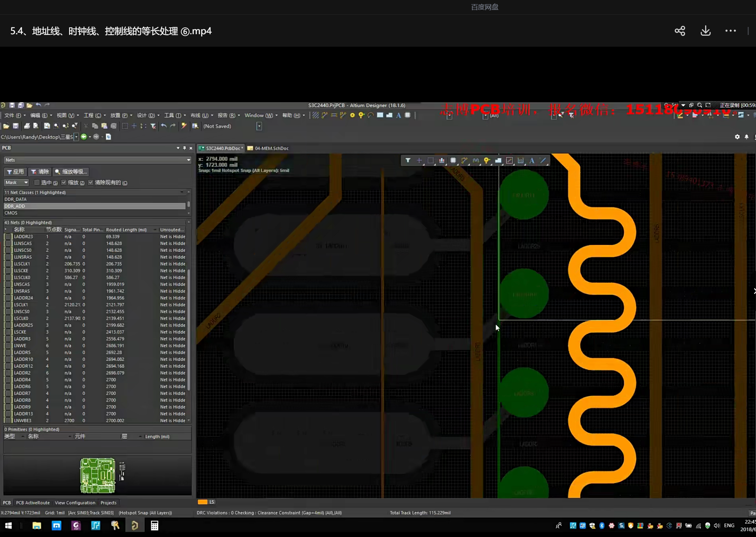This screenshot has width=756, height=537.
Task: Click the place string A icon in the wiring toolbar
Action: coord(398,115)
